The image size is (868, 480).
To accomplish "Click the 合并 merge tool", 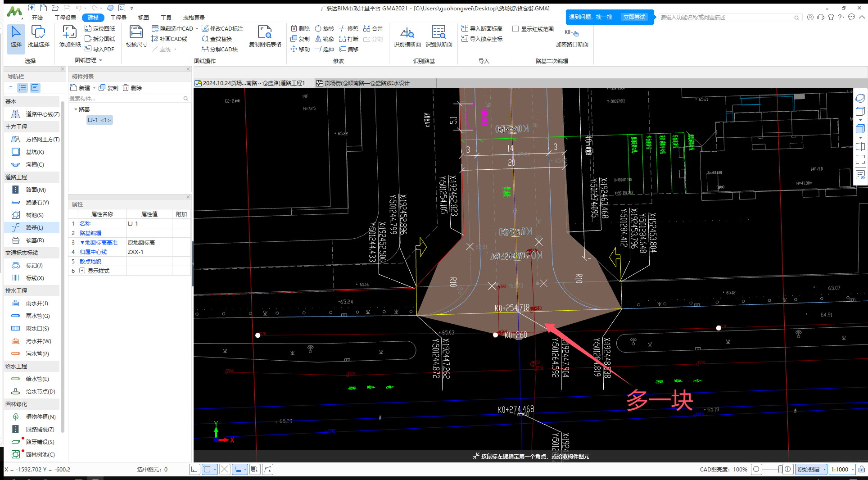I will coord(373,28).
